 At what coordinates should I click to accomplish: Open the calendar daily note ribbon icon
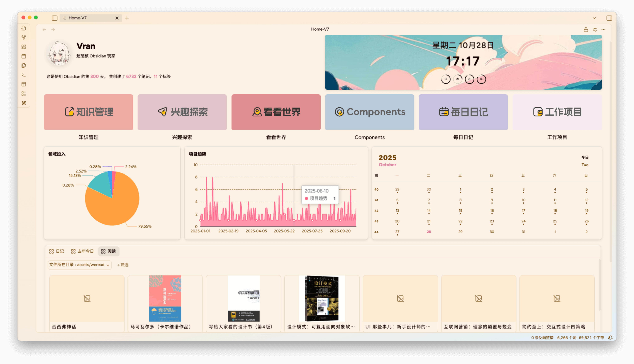24,56
